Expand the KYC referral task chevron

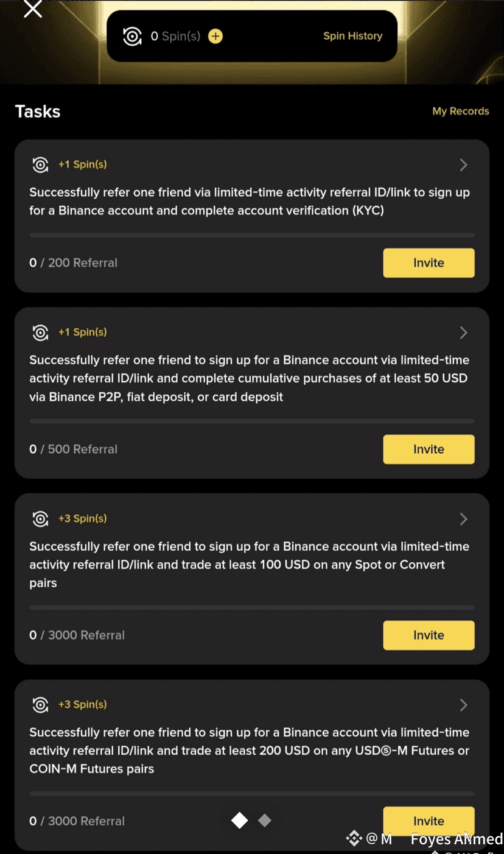[464, 164]
